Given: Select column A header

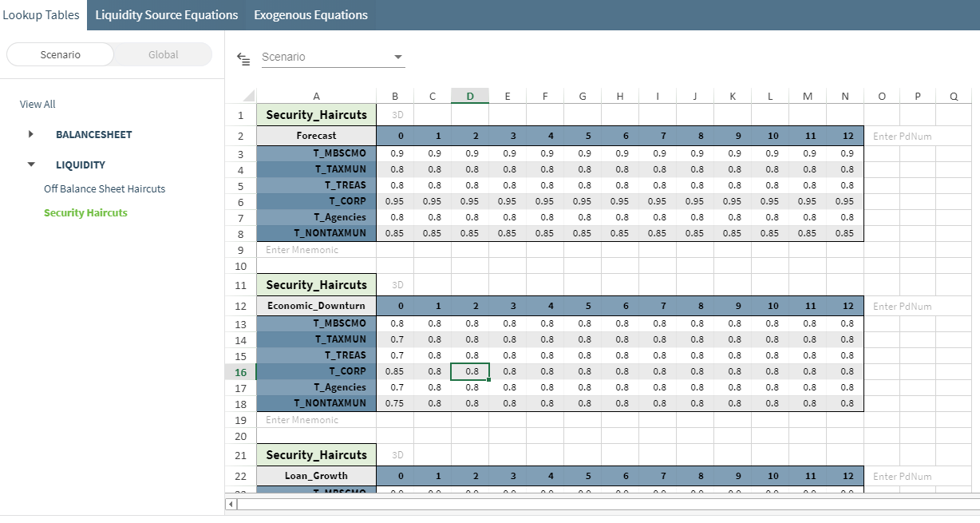Looking at the screenshot, I should pyautogui.click(x=316, y=96).
